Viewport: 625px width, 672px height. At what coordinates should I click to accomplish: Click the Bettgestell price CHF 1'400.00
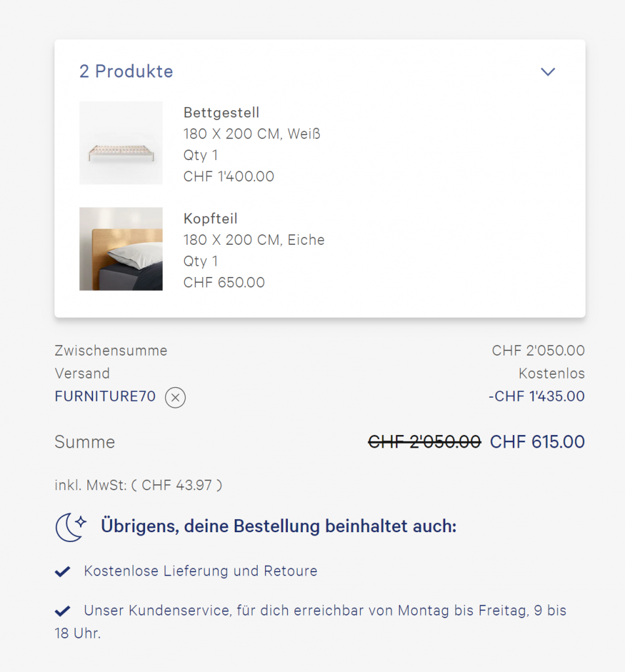click(x=229, y=177)
